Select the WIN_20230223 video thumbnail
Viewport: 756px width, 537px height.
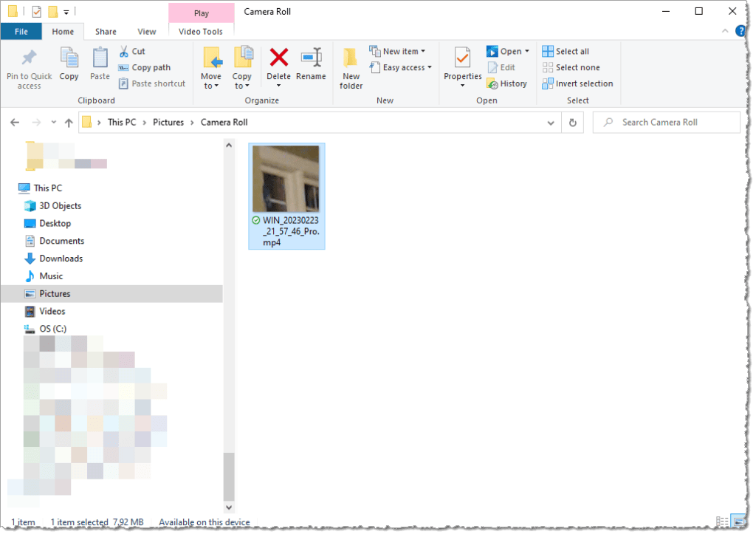[286, 179]
